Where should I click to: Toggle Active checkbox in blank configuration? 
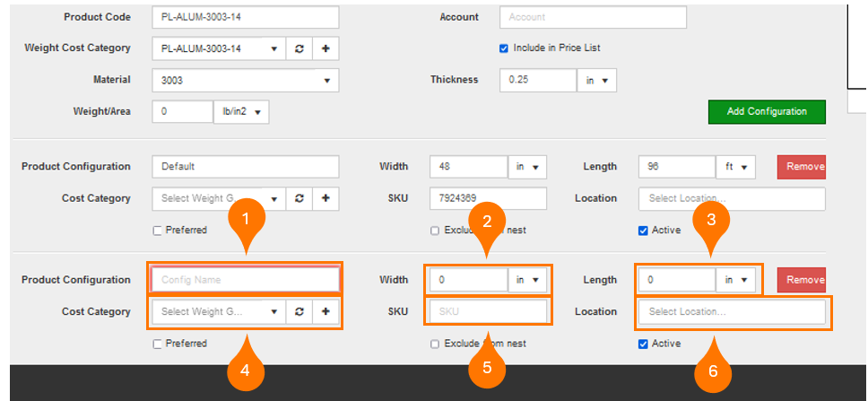pos(643,344)
